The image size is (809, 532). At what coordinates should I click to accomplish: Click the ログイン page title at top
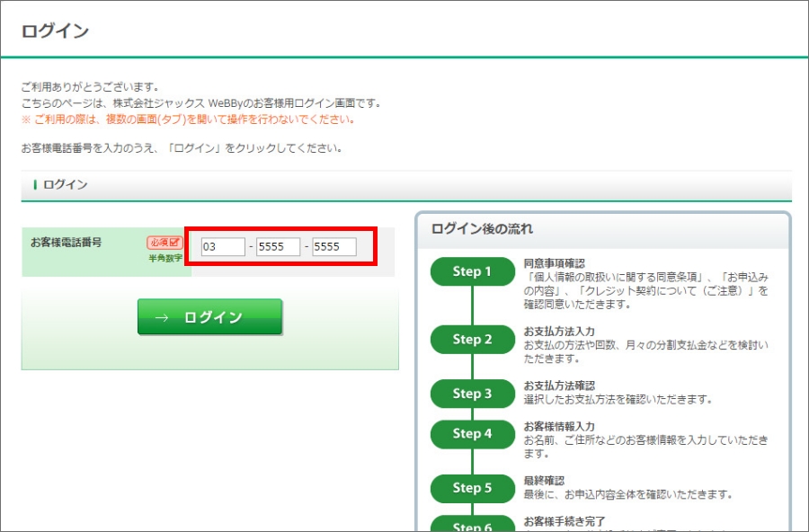(x=55, y=31)
